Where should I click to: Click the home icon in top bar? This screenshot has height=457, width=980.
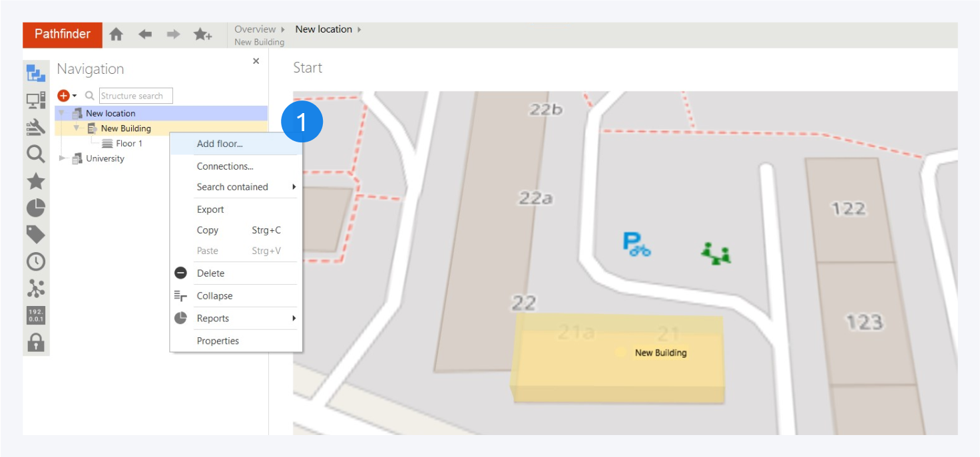pos(116,35)
